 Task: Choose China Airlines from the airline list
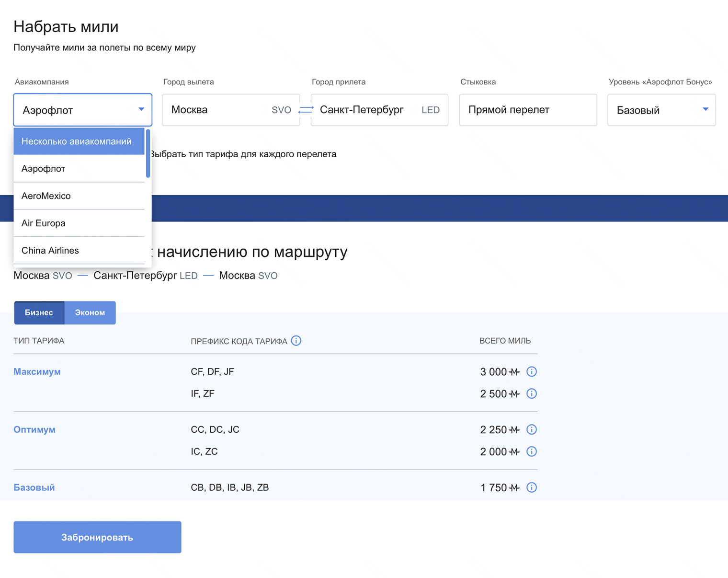79,251
